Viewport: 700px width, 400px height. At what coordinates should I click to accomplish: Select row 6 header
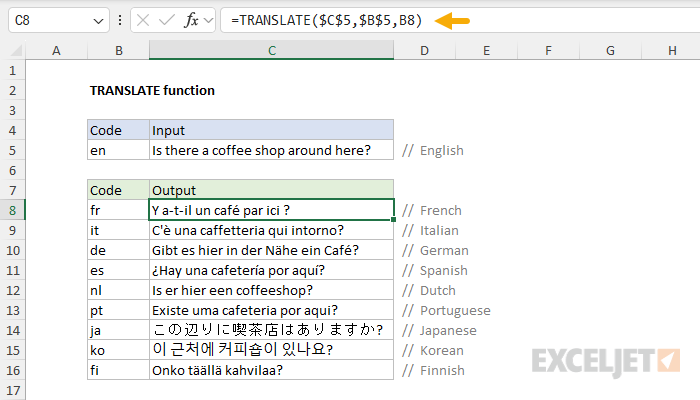point(12,171)
